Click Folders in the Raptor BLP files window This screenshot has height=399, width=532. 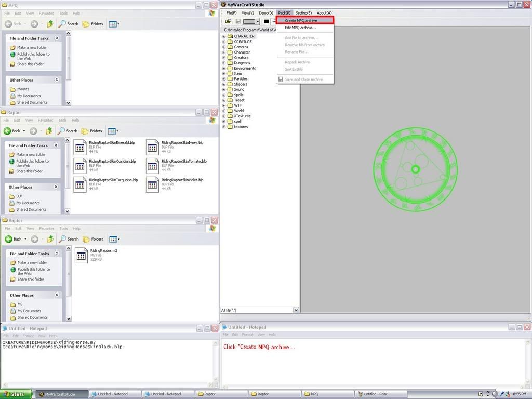[x=91, y=131]
